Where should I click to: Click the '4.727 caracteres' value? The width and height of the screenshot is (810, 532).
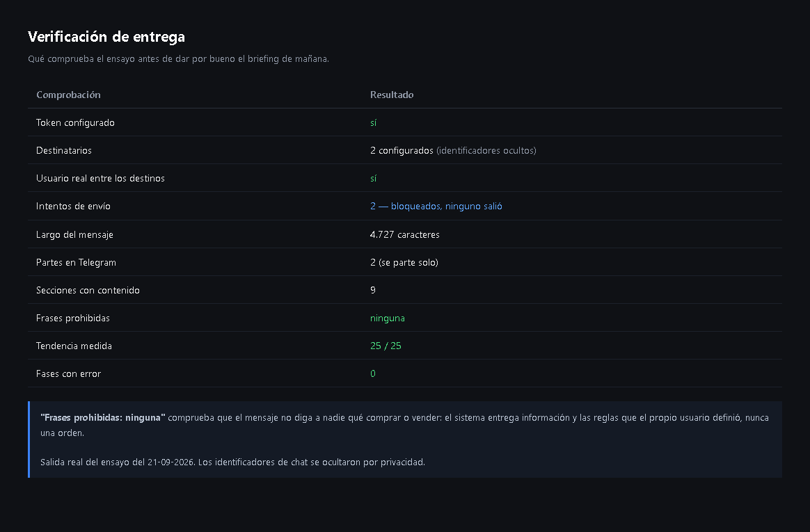click(404, 235)
